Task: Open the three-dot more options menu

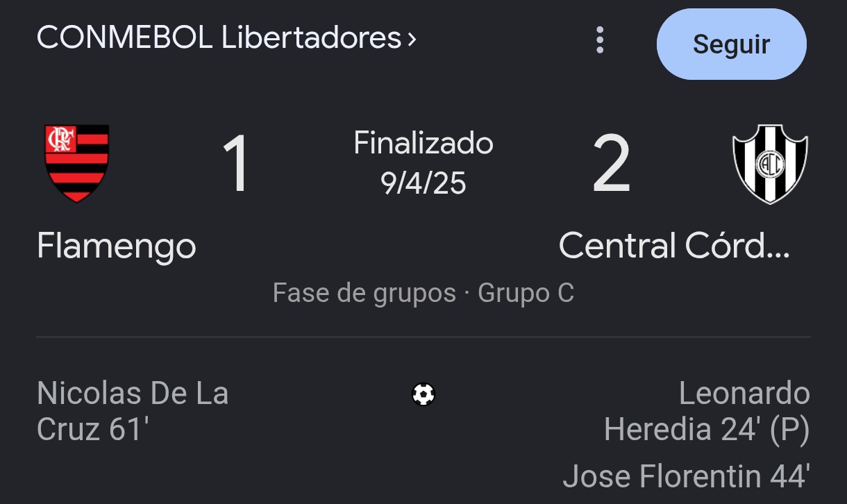Action: pos(600,40)
